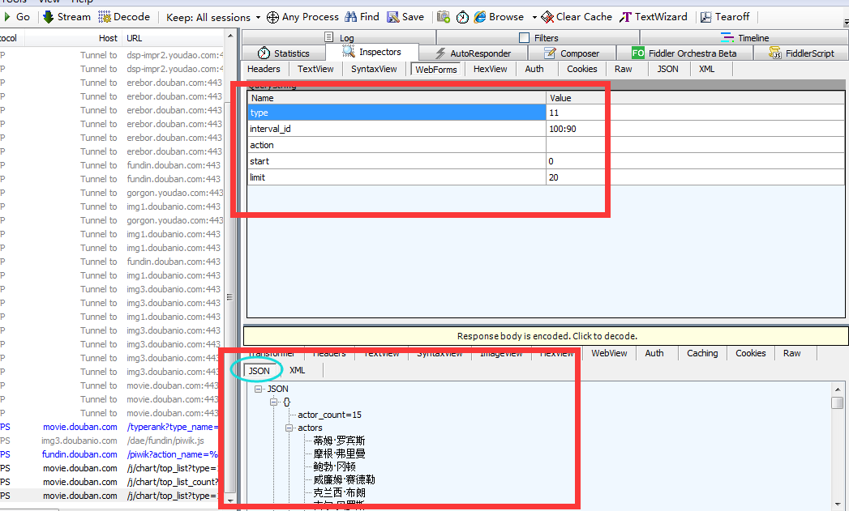Click the Tearoff icon
Viewport: 849px width, 511px height.
tap(706, 17)
